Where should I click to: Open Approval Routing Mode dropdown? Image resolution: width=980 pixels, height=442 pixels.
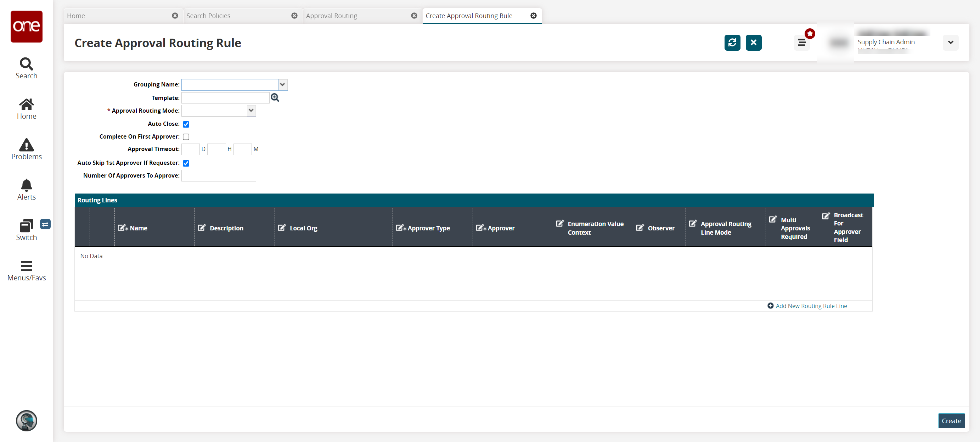[x=251, y=111]
